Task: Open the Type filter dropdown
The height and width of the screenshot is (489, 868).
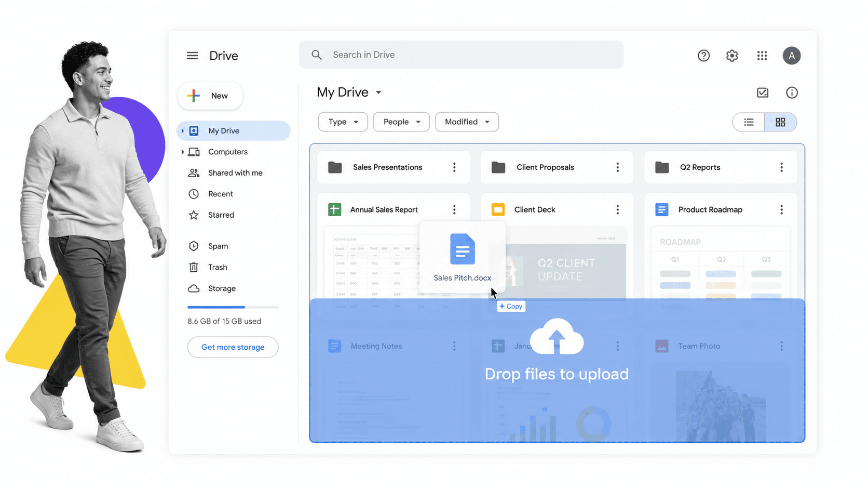Action: pos(343,122)
